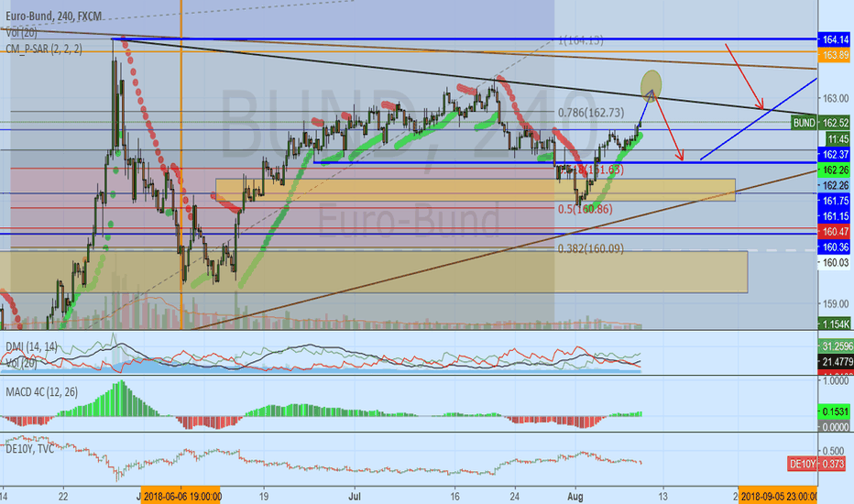Click the Fibonacci 0.5(160.86) level label
The height and width of the screenshot is (504, 854).
coord(585,209)
